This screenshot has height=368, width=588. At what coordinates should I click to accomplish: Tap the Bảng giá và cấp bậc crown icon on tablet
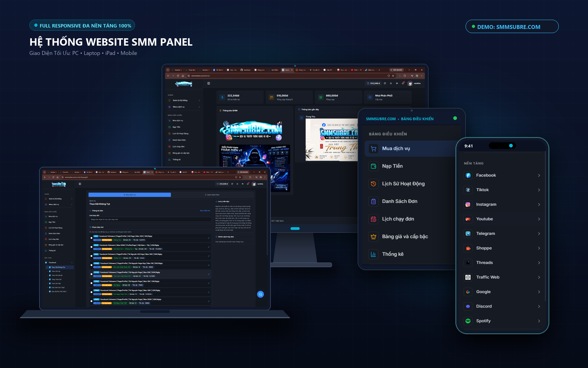[x=373, y=237]
